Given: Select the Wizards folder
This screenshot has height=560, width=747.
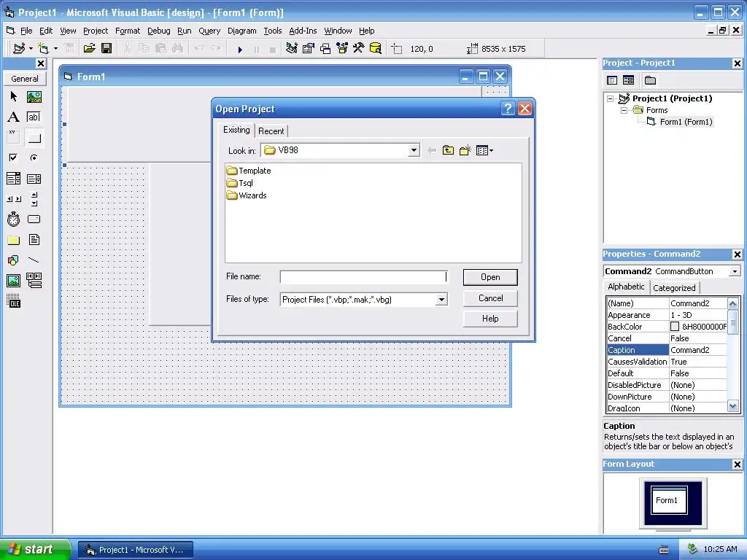Looking at the screenshot, I should click(x=247, y=195).
